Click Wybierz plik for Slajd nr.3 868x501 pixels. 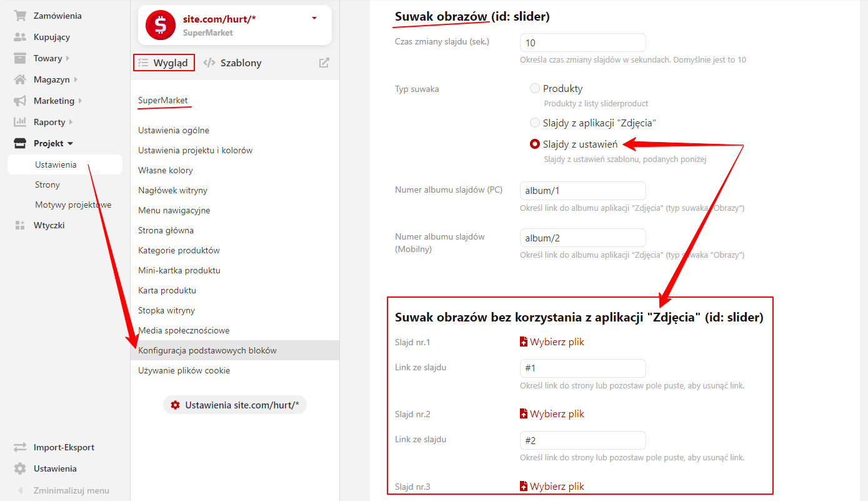[x=557, y=486]
